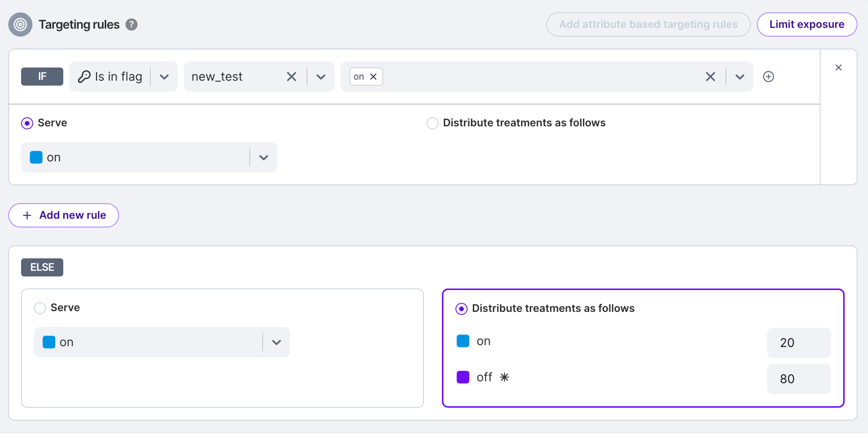Click the IF label badge

click(x=42, y=77)
